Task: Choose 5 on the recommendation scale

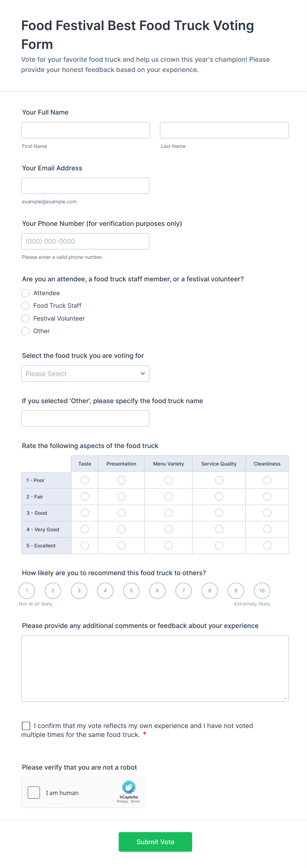Action: [x=131, y=590]
